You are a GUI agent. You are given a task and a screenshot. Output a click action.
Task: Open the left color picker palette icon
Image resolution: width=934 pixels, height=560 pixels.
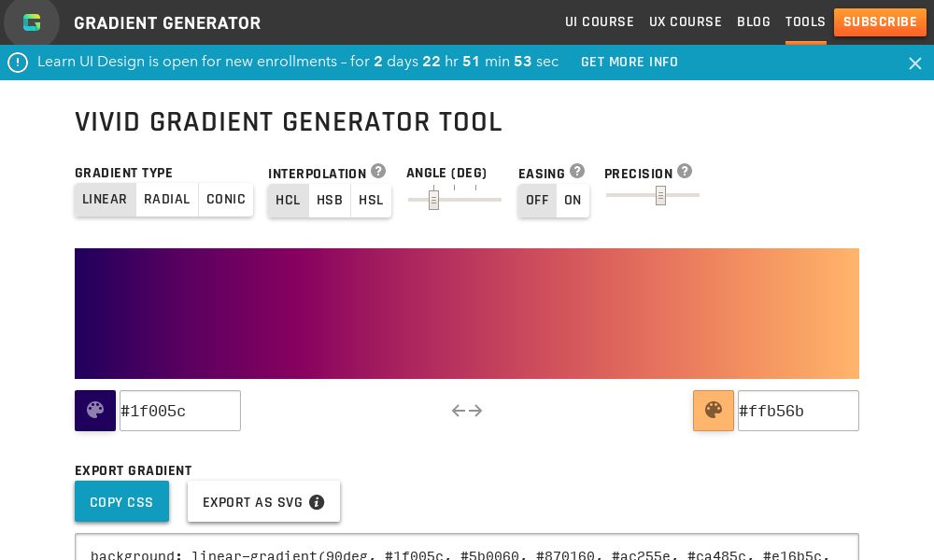95,411
